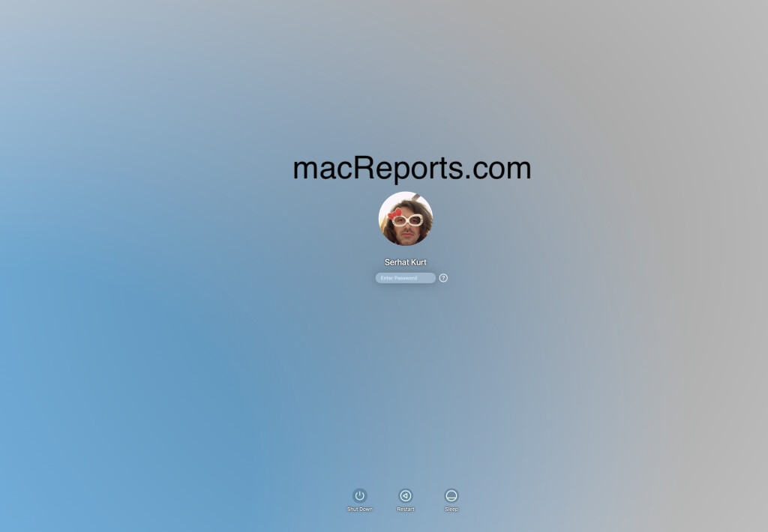Click the "Restart" text label
The height and width of the screenshot is (532, 768).
[x=406, y=510]
